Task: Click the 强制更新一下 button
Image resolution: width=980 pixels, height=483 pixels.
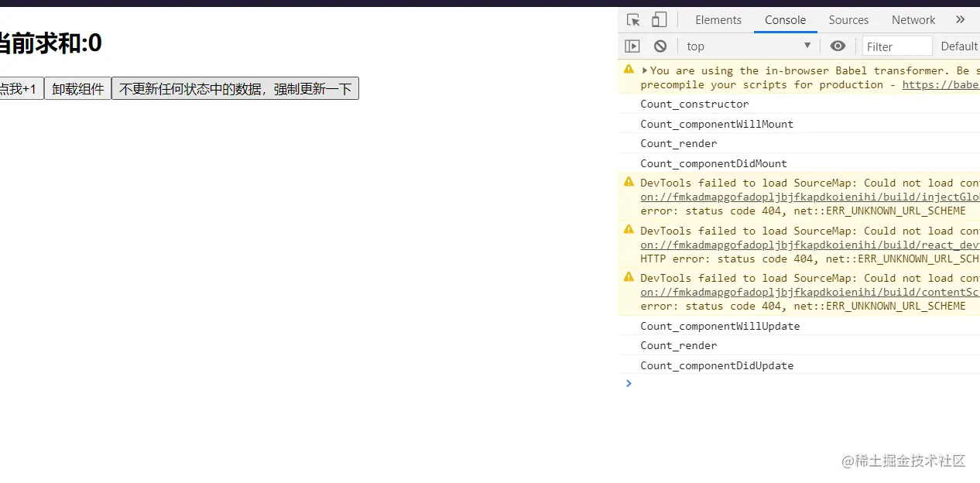Action: coord(235,89)
